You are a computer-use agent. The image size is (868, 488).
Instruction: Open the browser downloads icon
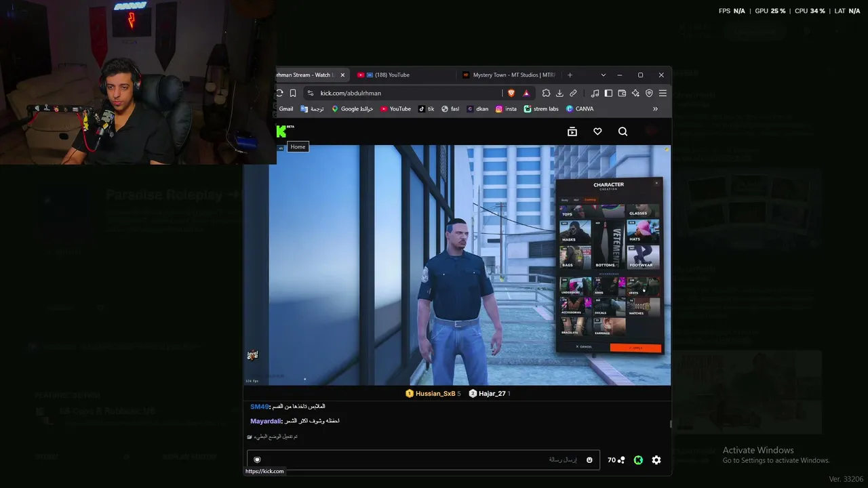(559, 93)
